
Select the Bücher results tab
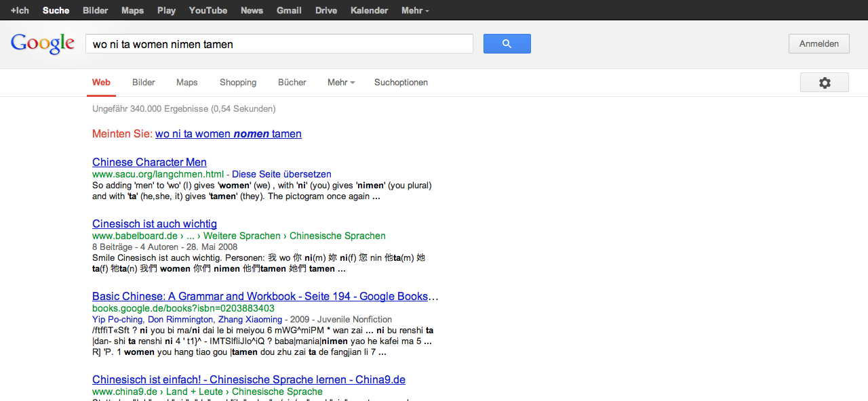click(x=292, y=83)
